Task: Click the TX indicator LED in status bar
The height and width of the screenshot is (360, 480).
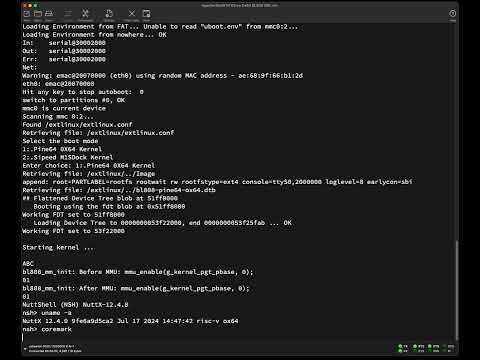Action: pyautogui.click(x=400, y=346)
